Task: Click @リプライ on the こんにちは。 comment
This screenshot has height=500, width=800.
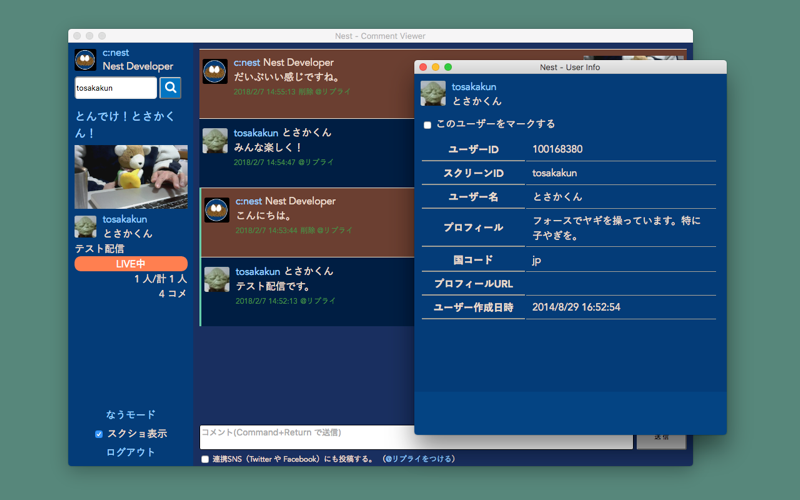Action: 335,231
